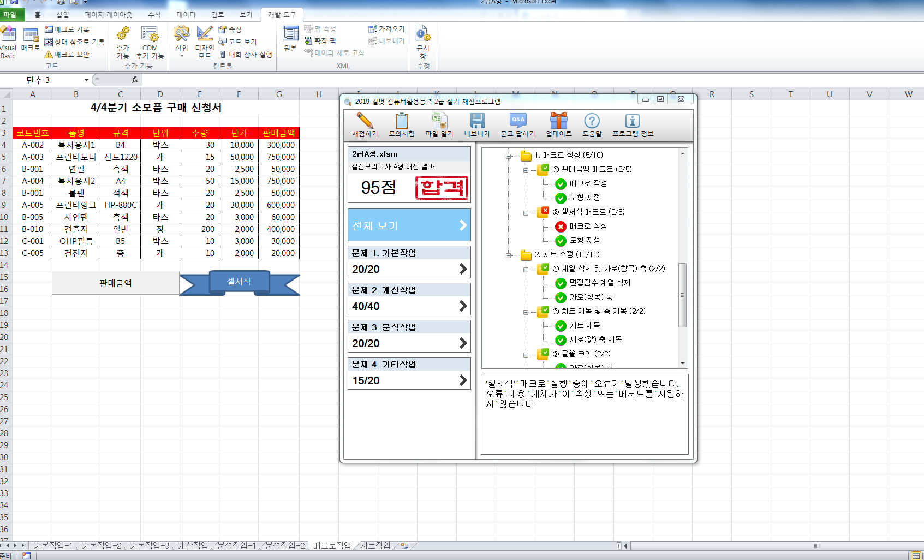This screenshot has width=924, height=560.
Task: Start 매크로 기록 recording
Action: click(67, 29)
